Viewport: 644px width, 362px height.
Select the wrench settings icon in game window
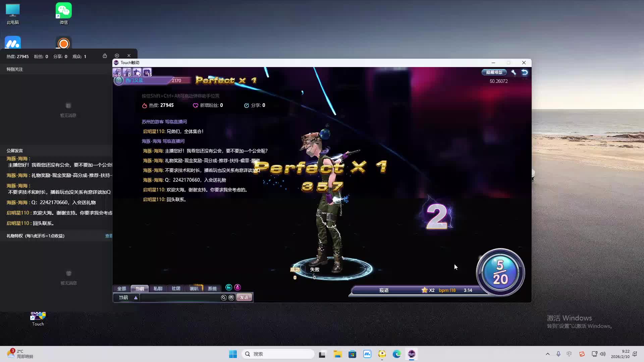(x=514, y=72)
